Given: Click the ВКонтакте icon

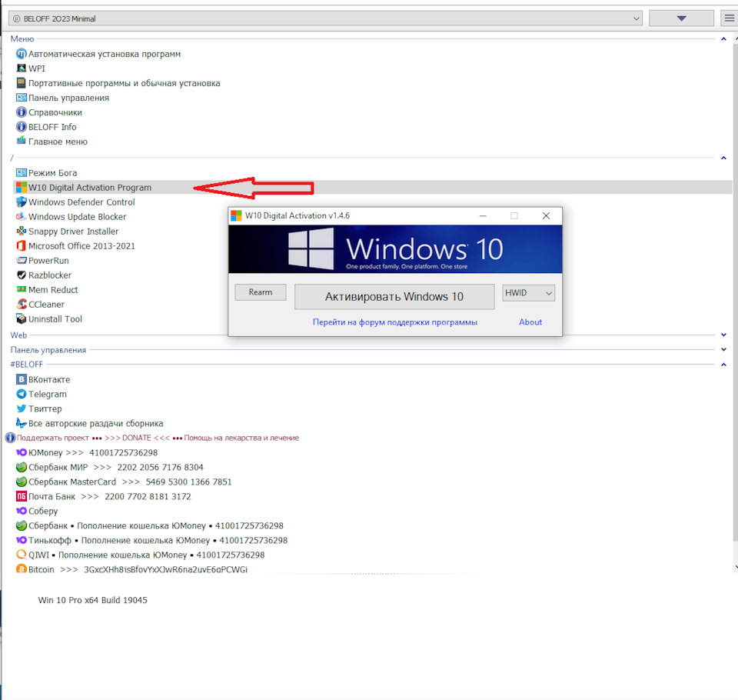Looking at the screenshot, I should pyautogui.click(x=22, y=379).
